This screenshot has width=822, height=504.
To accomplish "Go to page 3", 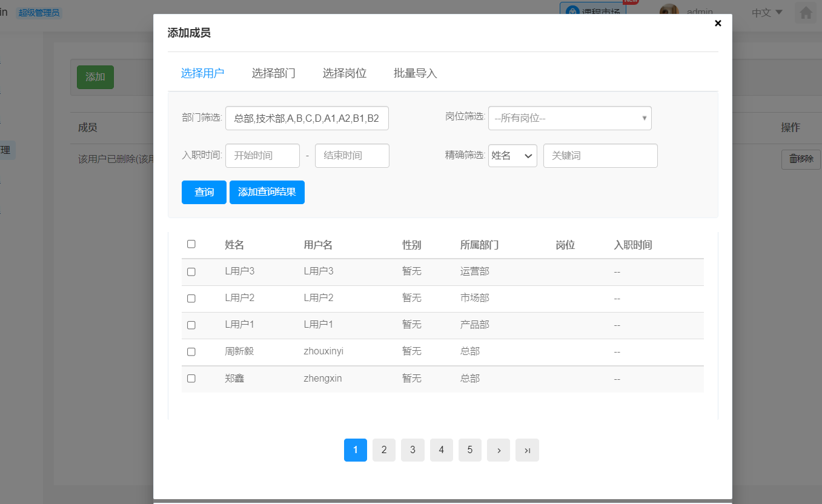I will [x=413, y=450].
